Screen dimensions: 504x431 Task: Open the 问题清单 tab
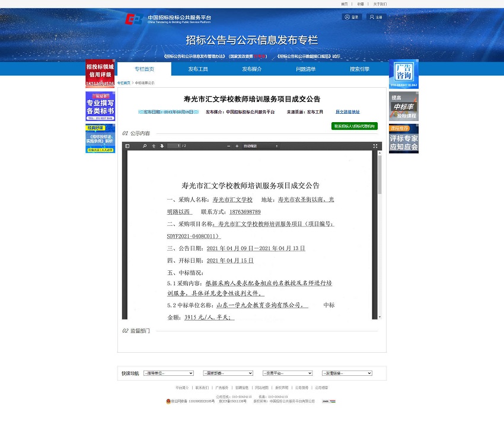(305, 69)
